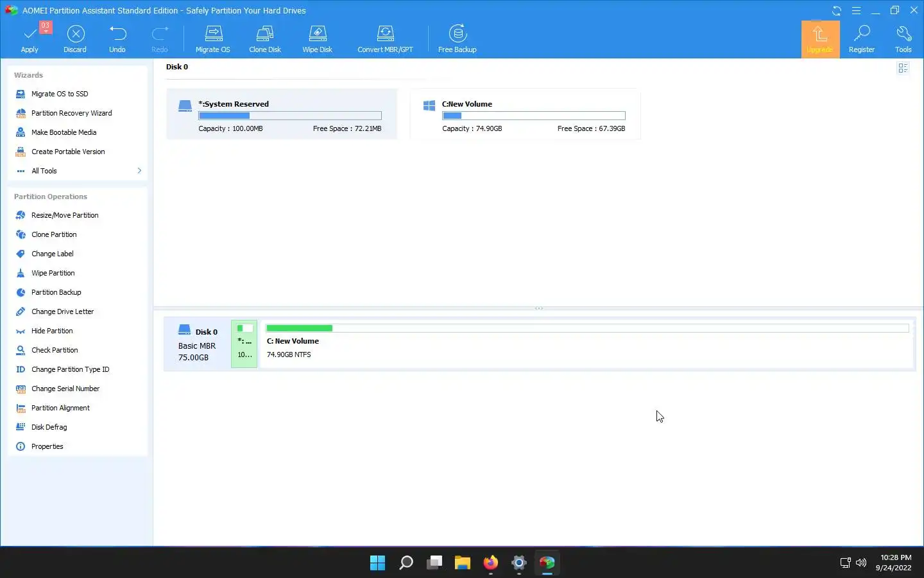Open Convert MBR/GPT tool
Image resolution: width=924 pixels, height=578 pixels.
(x=385, y=39)
